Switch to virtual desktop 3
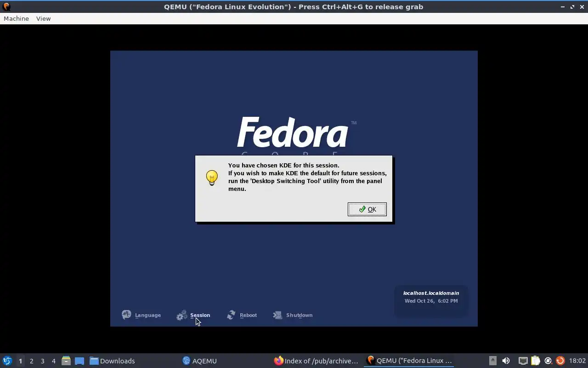This screenshot has width=588, height=368. click(43, 361)
